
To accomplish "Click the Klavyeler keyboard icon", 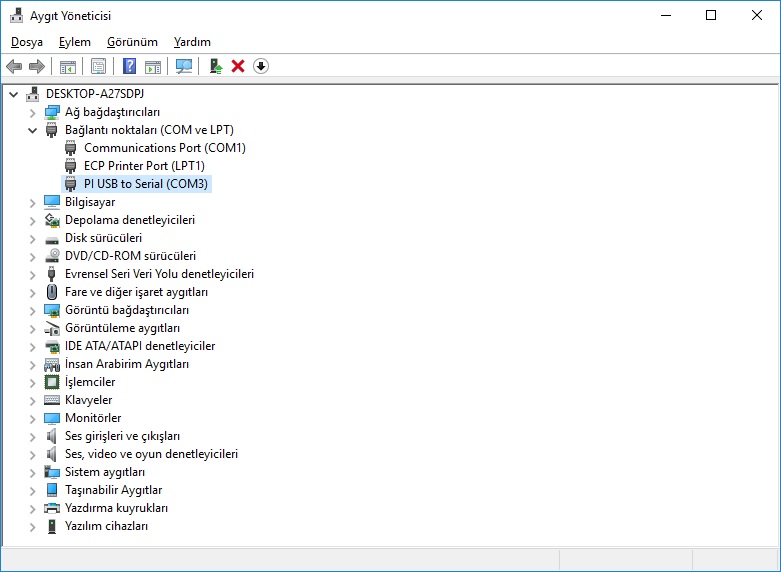I will click(x=52, y=400).
